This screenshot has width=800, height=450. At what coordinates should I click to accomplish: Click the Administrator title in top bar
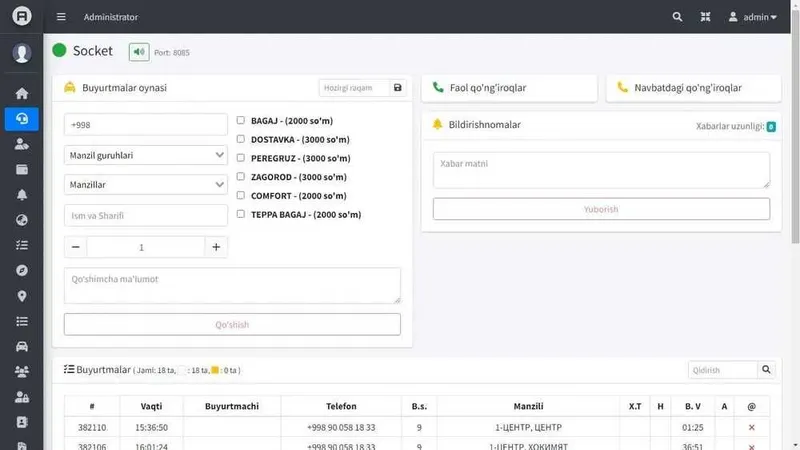tap(111, 17)
